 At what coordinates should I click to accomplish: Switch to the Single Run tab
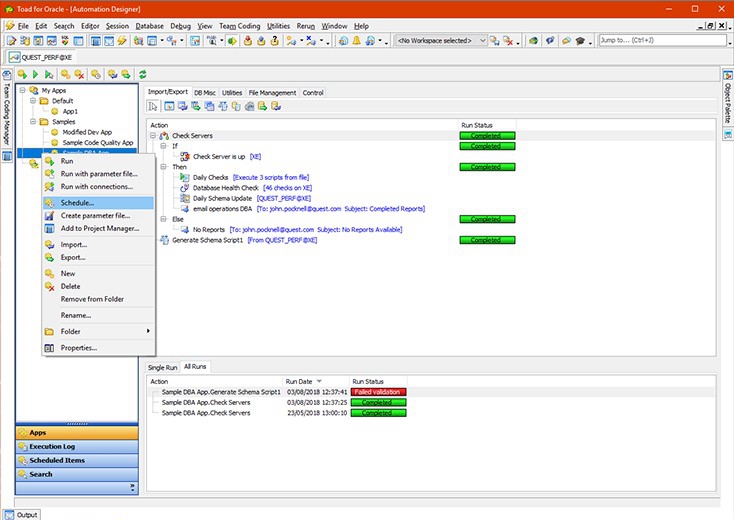[x=162, y=367]
